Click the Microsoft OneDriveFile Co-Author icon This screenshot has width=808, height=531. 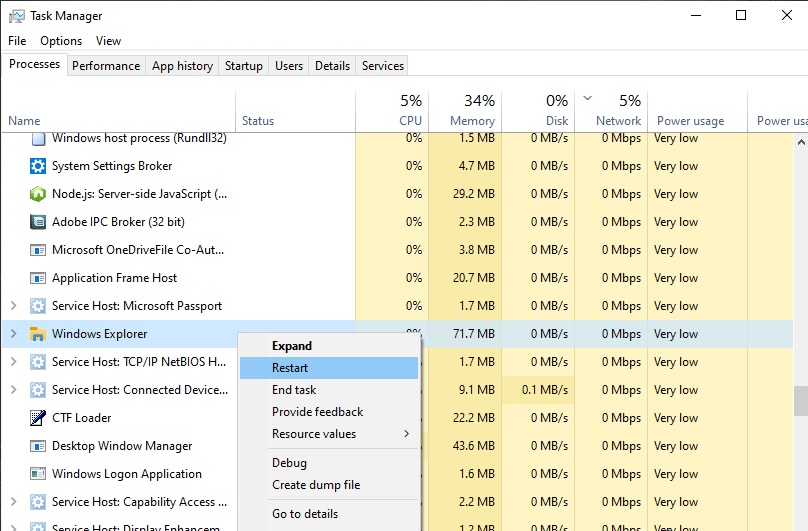pyautogui.click(x=38, y=250)
